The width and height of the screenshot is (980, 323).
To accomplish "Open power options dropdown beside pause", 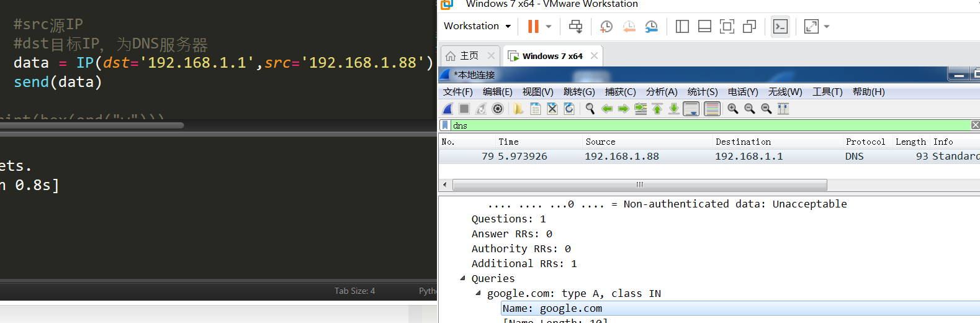I will 549,27.
